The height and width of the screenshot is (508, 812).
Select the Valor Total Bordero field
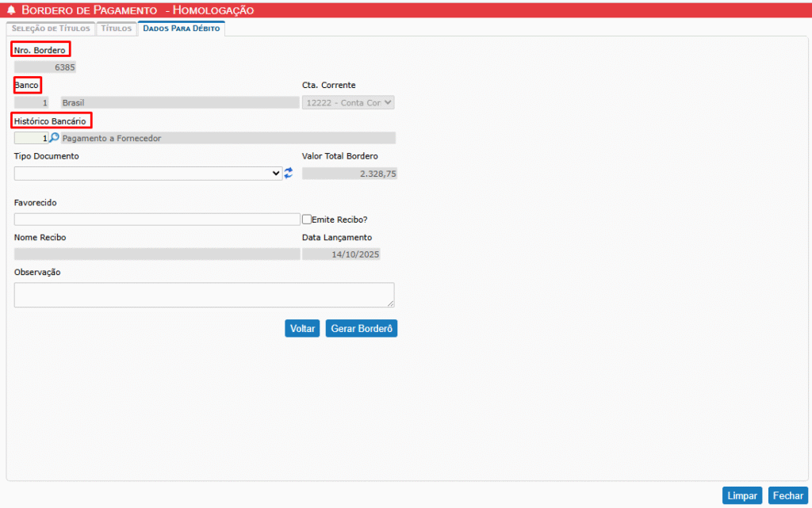click(349, 173)
